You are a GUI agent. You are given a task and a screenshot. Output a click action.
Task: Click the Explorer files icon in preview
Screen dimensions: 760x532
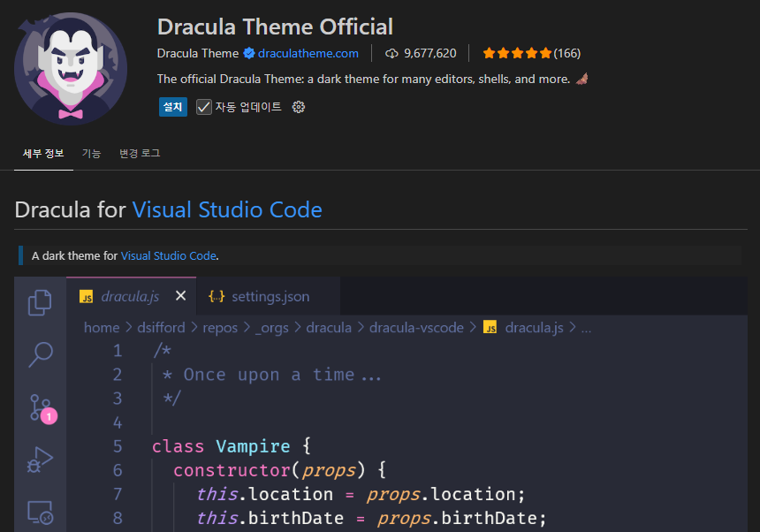pyautogui.click(x=40, y=302)
